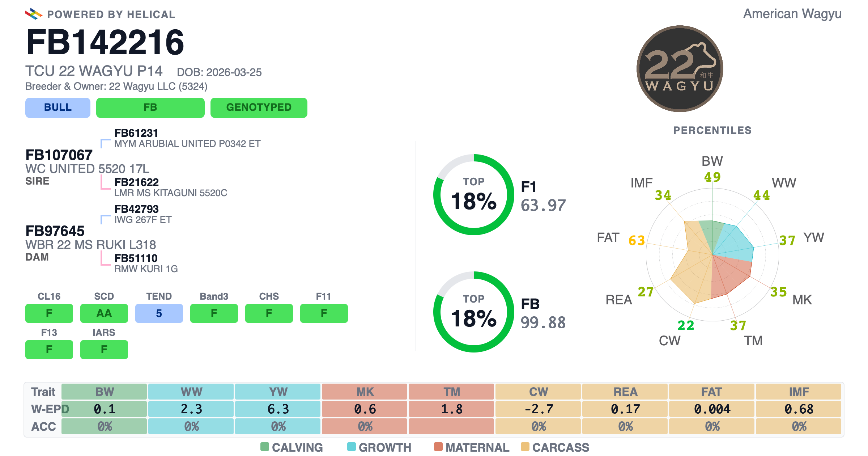Viewport: 868px width, 456px height.
Task: Select the BW column header in table
Action: pyautogui.click(x=104, y=392)
